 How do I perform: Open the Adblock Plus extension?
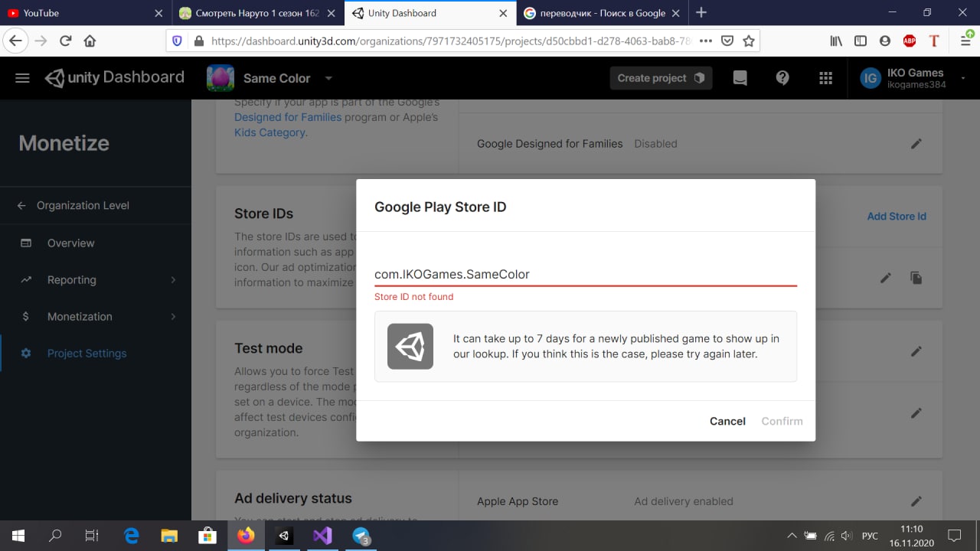pyautogui.click(x=910, y=41)
